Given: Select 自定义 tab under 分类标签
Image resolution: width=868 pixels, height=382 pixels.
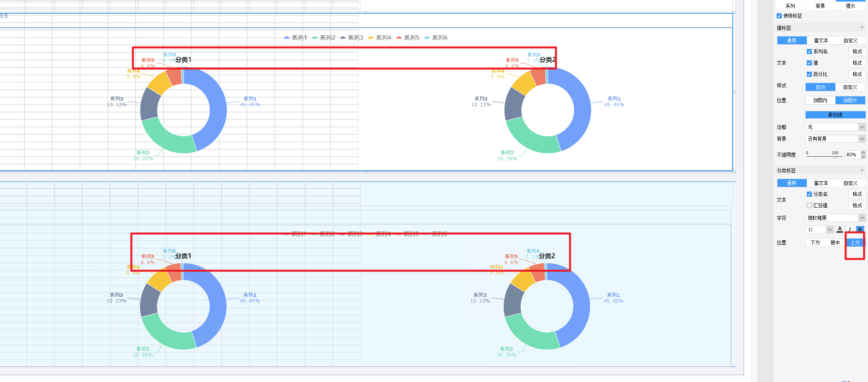Looking at the screenshot, I should tap(850, 183).
